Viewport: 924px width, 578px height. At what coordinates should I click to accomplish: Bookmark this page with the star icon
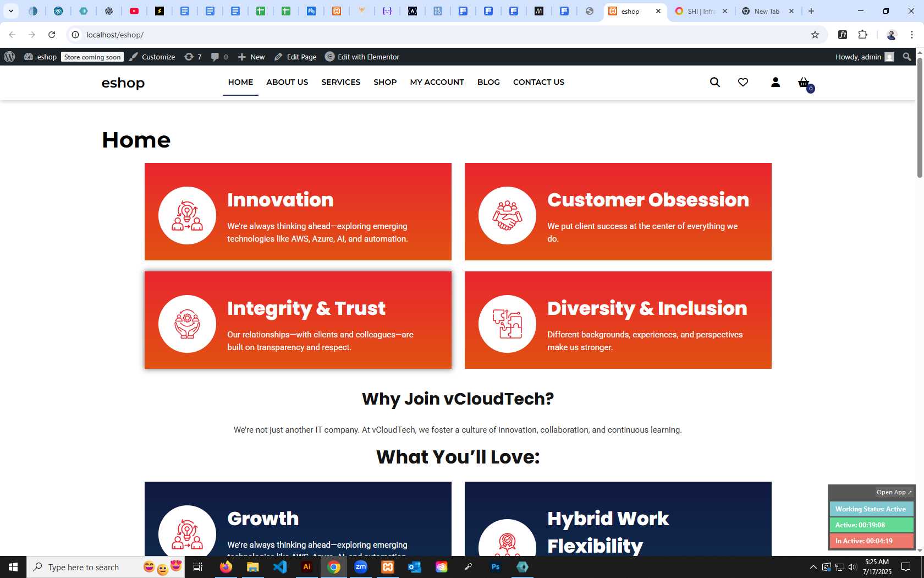[815, 35]
